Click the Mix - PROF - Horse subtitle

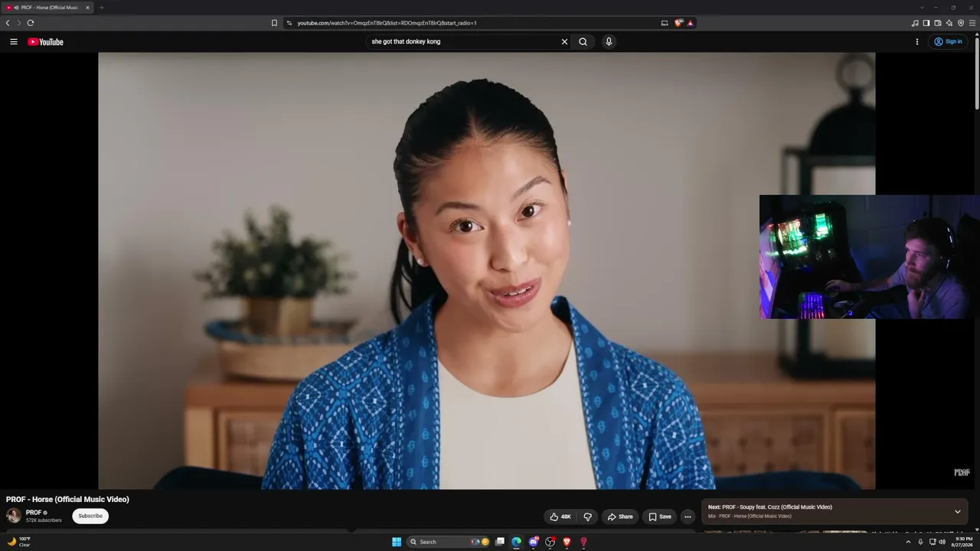pyautogui.click(x=750, y=517)
